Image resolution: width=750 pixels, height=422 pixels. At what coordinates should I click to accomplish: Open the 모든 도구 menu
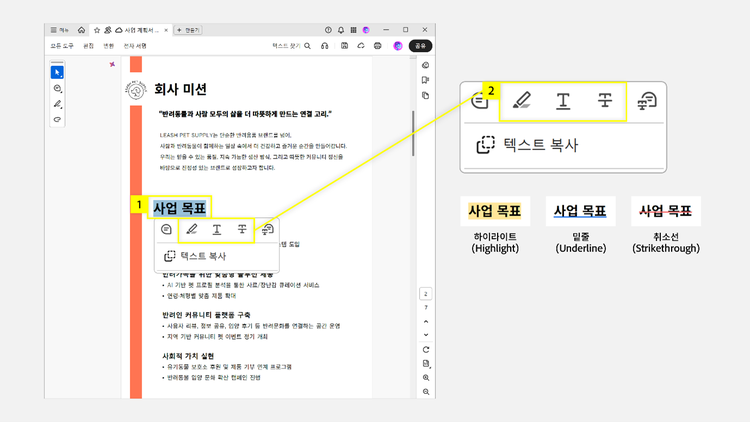(62, 46)
